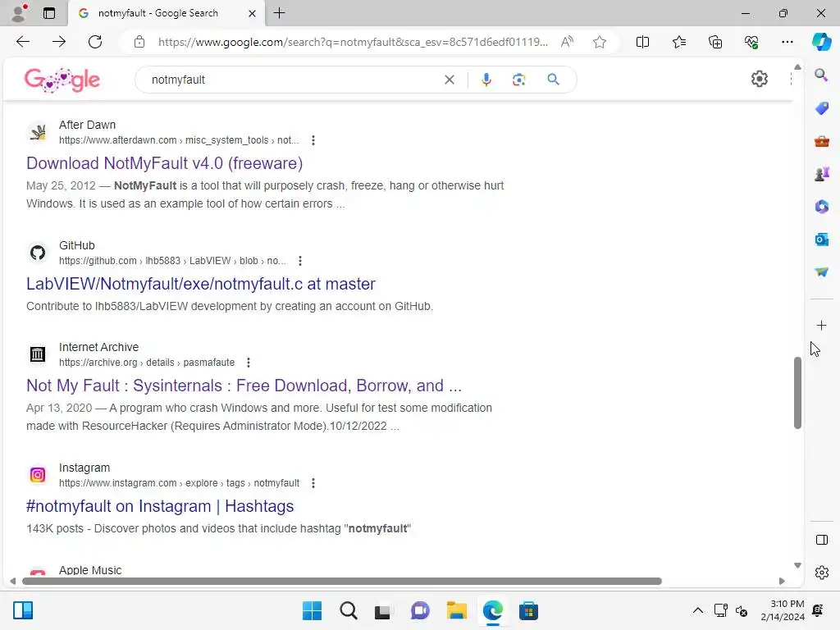Click the notmyfault search input field
Image resolution: width=840 pixels, height=630 pixels.
[294, 80]
